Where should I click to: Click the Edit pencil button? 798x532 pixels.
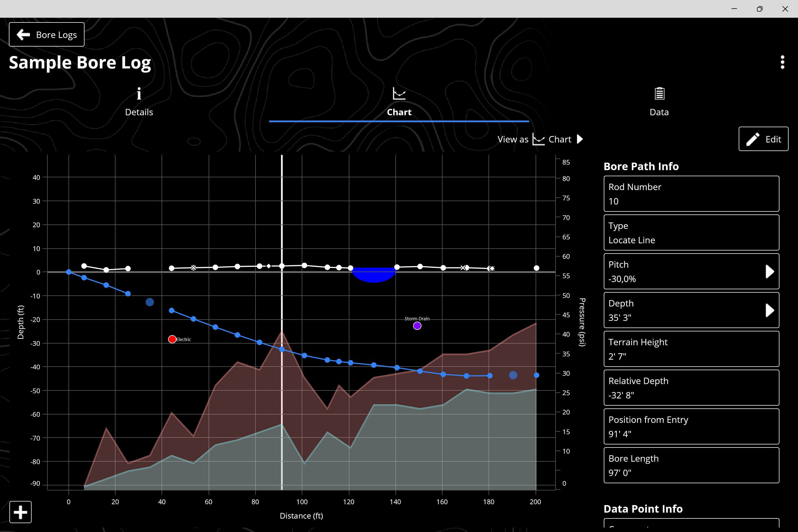pos(763,139)
